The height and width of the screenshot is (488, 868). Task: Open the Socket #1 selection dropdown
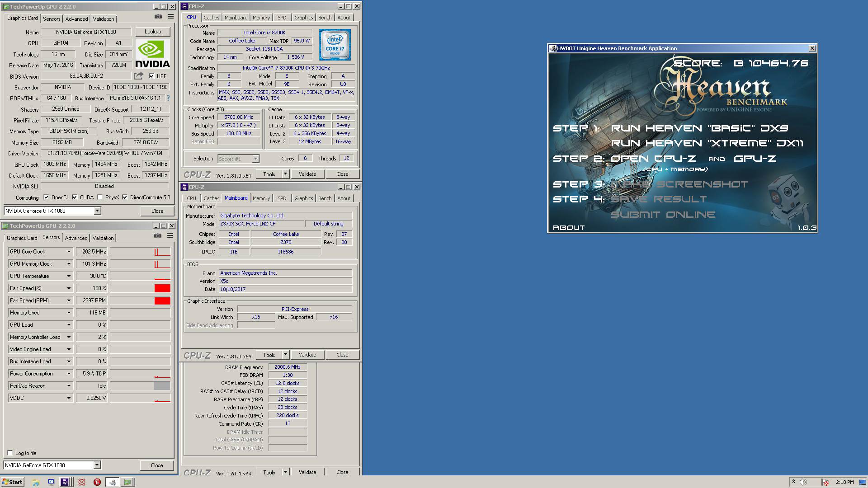(x=255, y=159)
